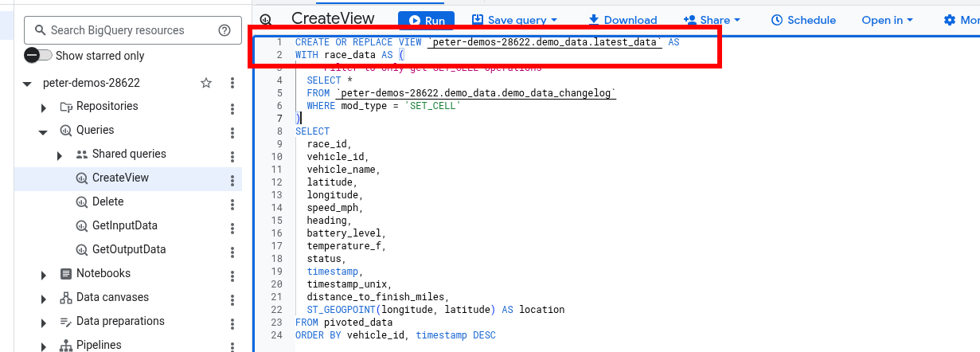Open the 'Open in' dropdown
This screenshot has height=352, width=980.
(887, 20)
